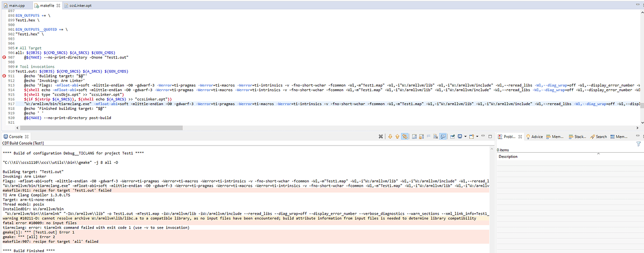This screenshot has width=644, height=253.
Task: Click the Problems view filter funnel icon
Action: coord(638,144)
